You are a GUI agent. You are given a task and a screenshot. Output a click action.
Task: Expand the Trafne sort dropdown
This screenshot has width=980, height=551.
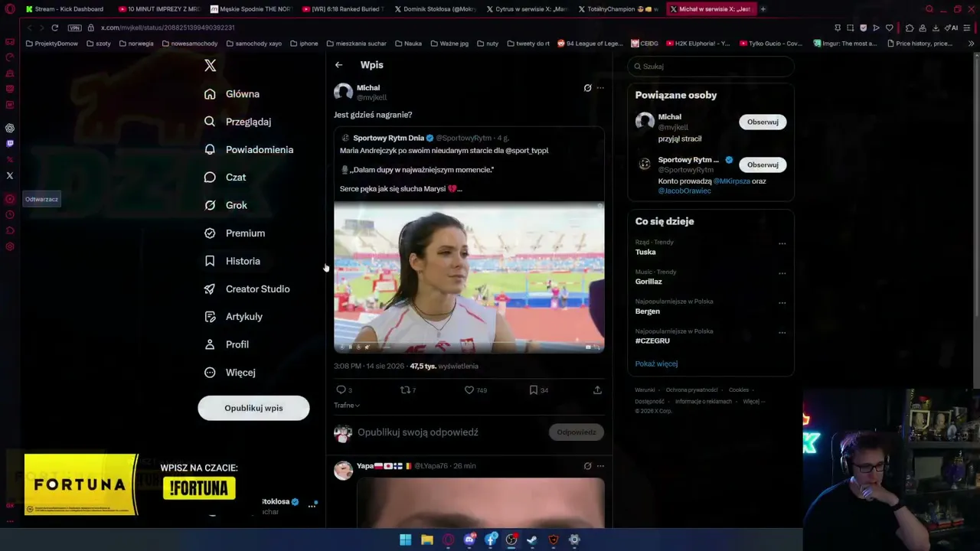[x=347, y=406]
